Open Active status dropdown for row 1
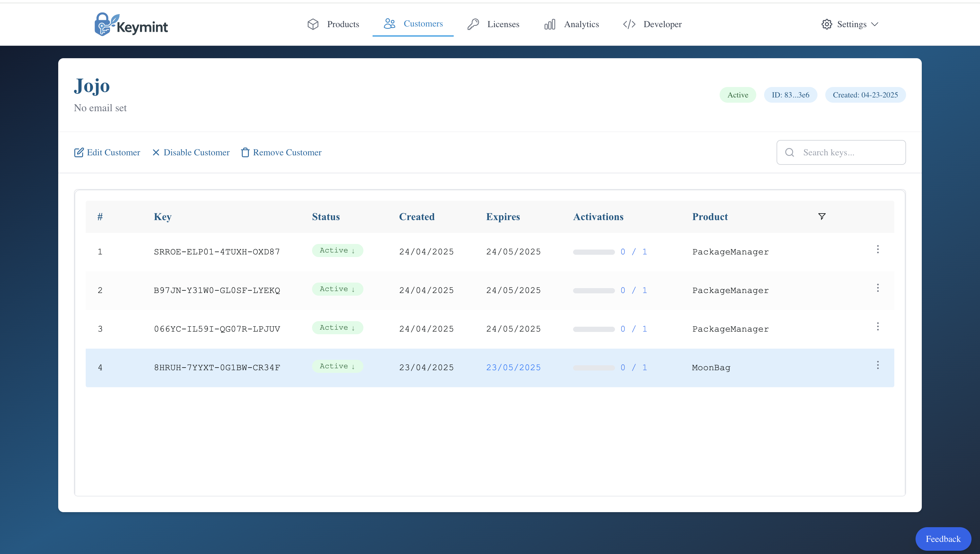The width and height of the screenshot is (980, 554). [x=337, y=251]
